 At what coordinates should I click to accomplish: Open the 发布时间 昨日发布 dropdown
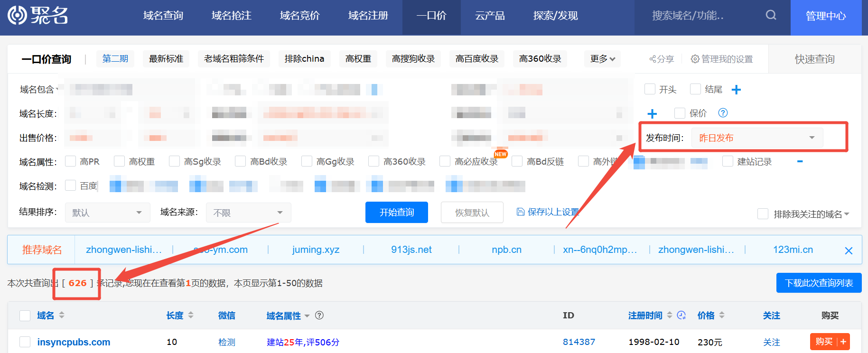757,138
